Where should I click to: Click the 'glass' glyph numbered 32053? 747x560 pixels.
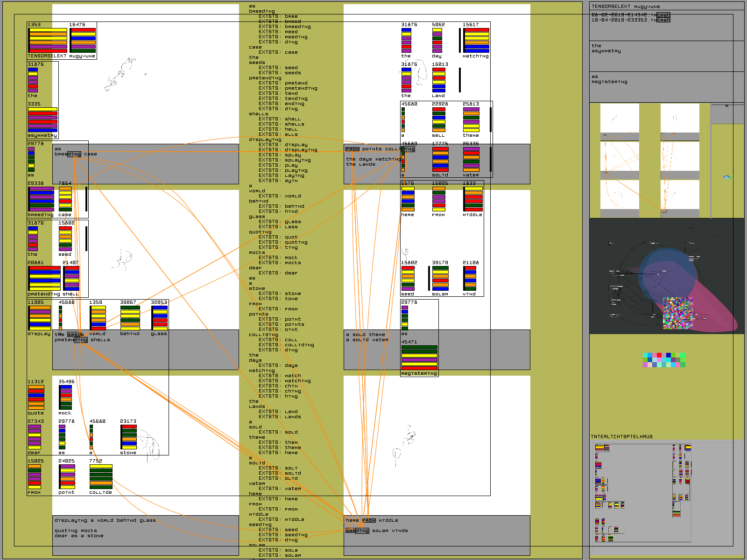coord(159,318)
